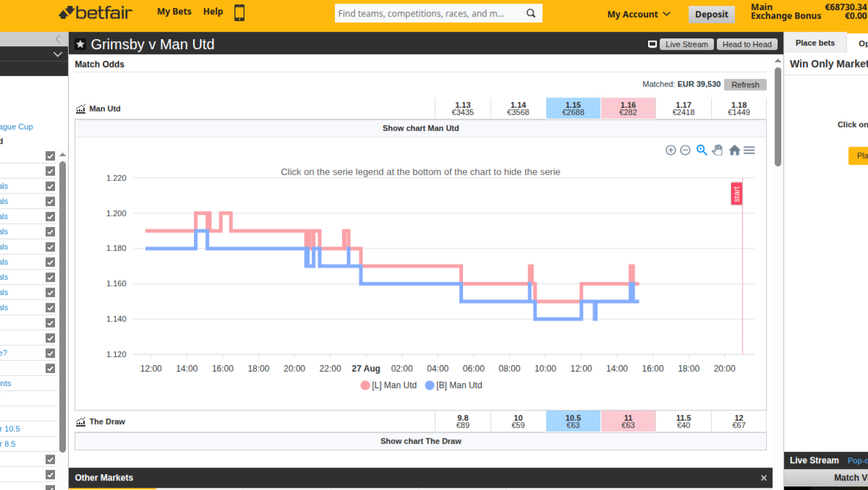Select The Draw price 9.8
Viewport: 868px width, 490px height.
[x=463, y=421]
